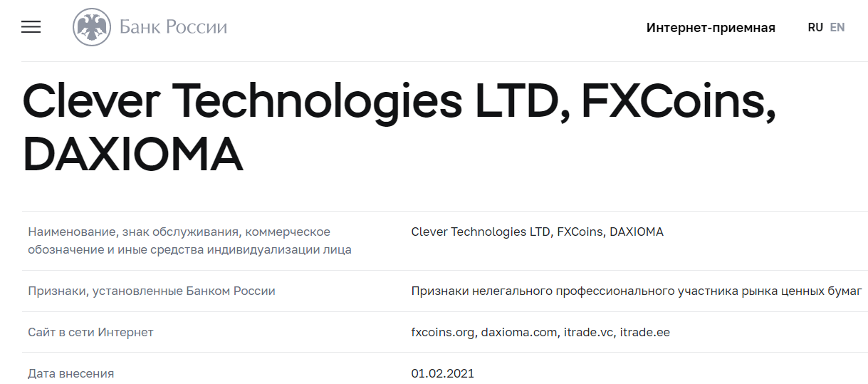Click the fxcoins.org site address

pyautogui.click(x=443, y=332)
